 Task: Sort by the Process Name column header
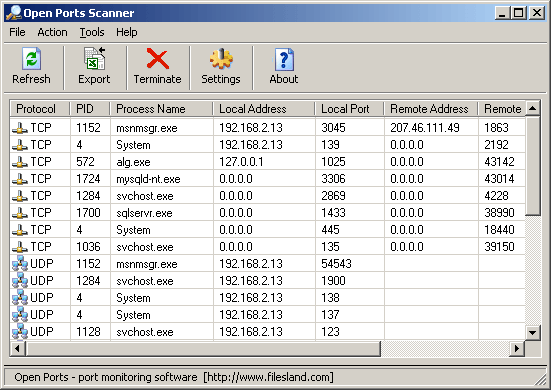pyautogui.click(x=162, y=109)
